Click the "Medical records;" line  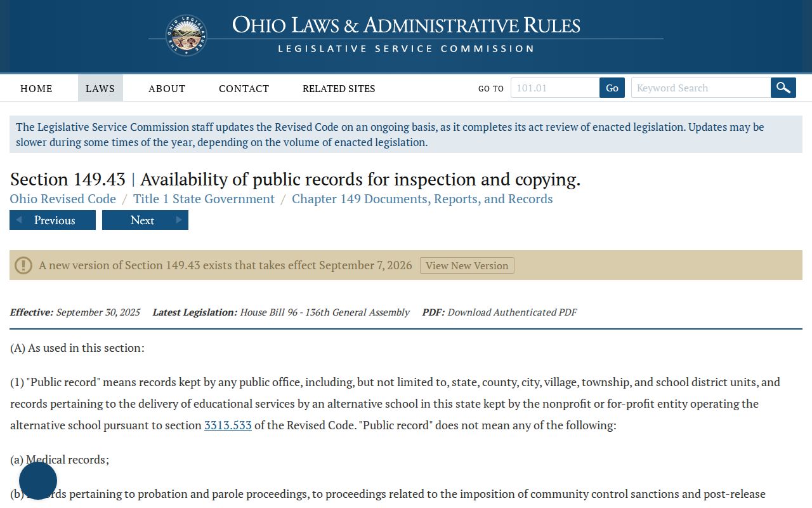click(60, 460)
